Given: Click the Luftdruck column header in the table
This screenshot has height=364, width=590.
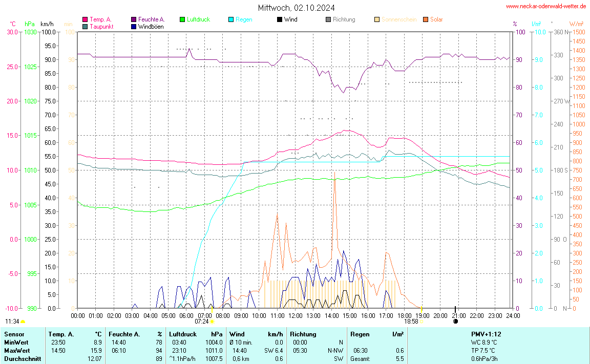Looking at the screenshot, I should [x=182, y=334].
